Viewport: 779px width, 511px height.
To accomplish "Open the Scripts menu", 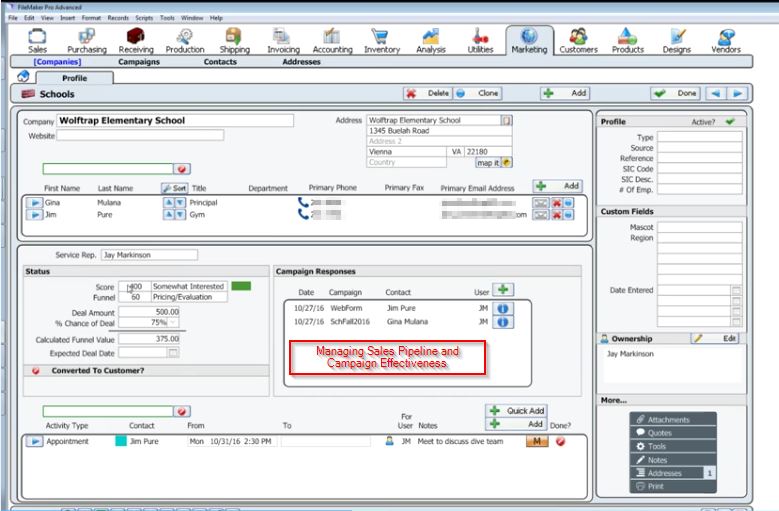I will tap(145, 18).
